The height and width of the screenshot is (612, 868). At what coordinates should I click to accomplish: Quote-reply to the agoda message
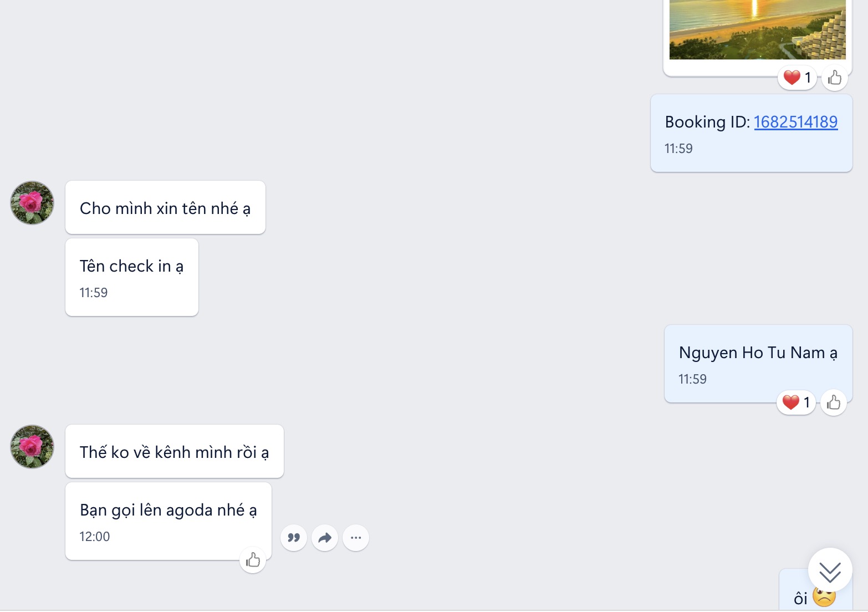[294, 538]
